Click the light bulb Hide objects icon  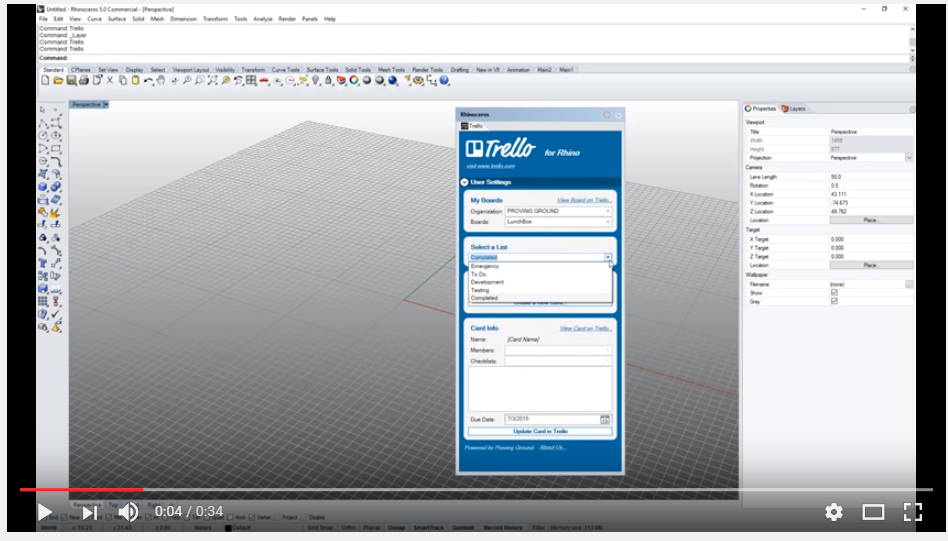pyautogui.click(x=316, y=80)
